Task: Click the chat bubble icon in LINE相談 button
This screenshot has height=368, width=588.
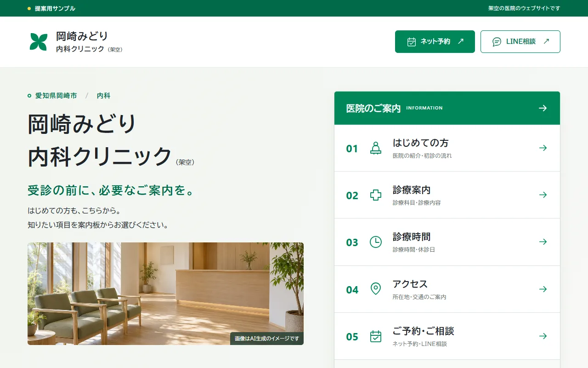Action: pyautogui.click(x=497, y=42)
